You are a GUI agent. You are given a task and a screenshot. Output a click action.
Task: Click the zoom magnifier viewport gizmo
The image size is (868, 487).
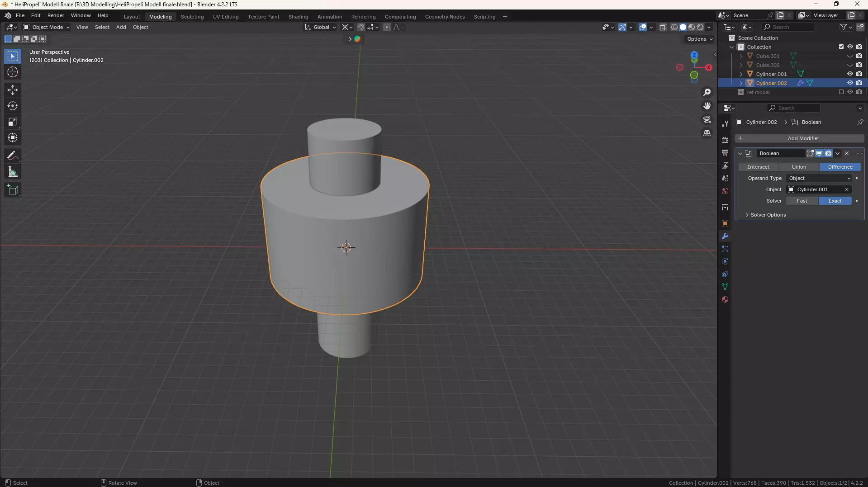[707, 92]
